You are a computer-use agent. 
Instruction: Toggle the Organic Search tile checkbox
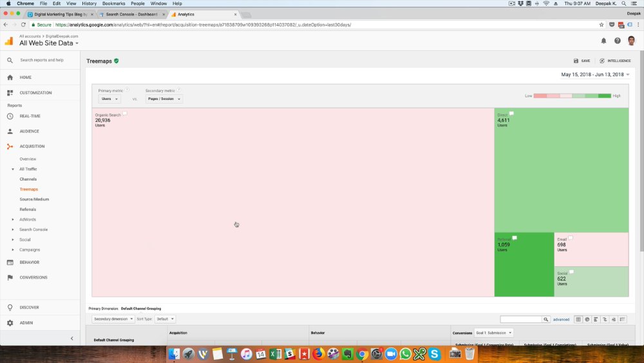click(125, 113)
